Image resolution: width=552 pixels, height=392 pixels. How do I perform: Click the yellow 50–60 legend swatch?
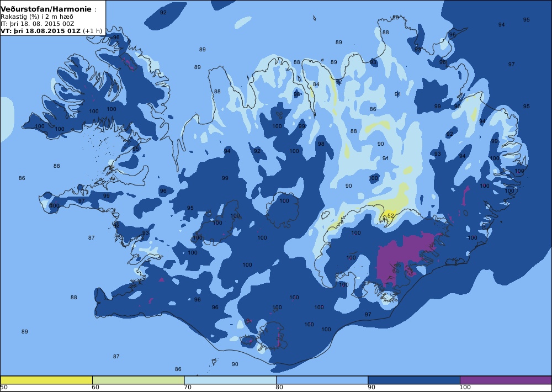46,380
